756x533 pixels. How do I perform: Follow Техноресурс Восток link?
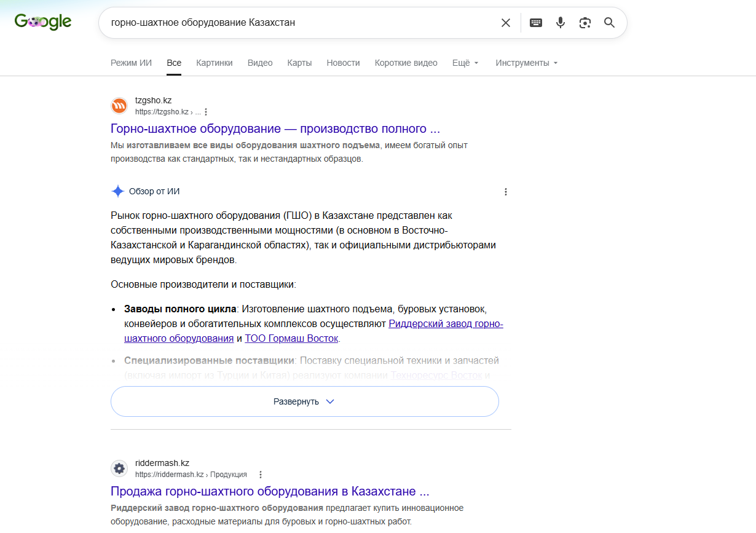tap(436, 375)
